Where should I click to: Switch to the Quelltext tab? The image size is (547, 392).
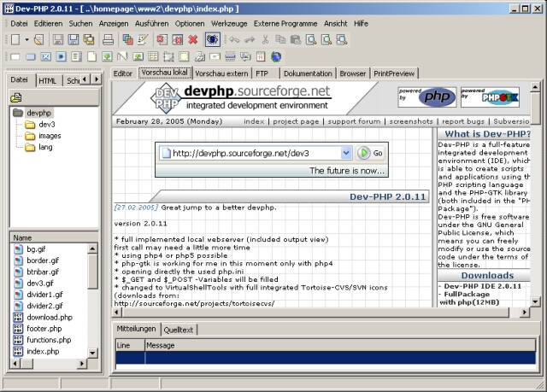tap(179, 329)
